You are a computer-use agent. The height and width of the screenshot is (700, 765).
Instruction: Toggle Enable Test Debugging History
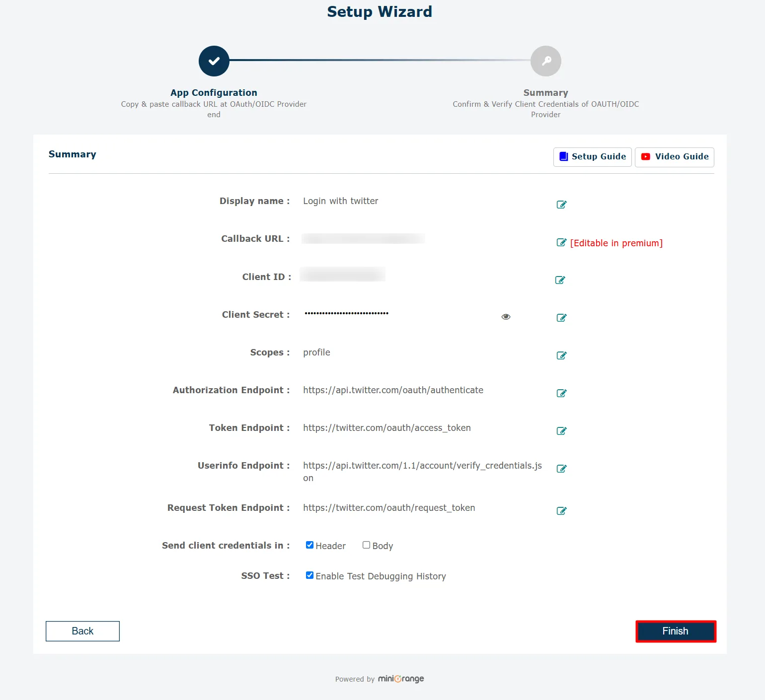[309, 575]
